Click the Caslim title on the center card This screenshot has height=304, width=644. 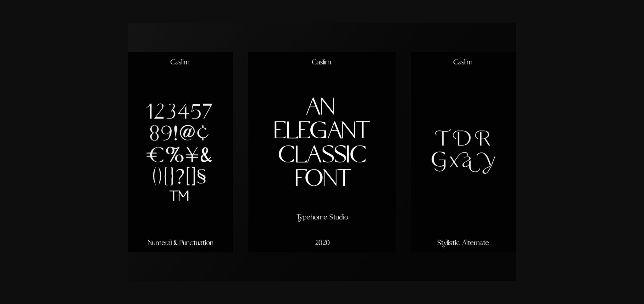coord(321,62)
